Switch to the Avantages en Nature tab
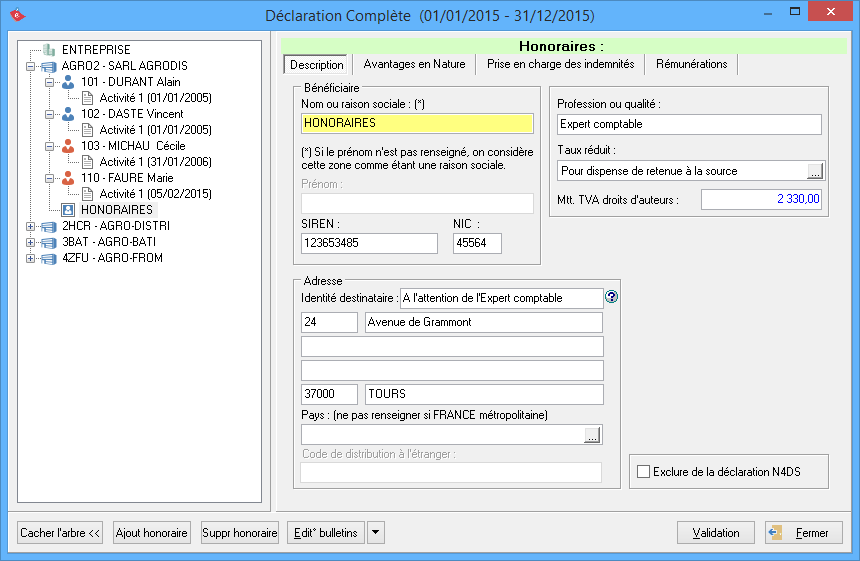This screenshot has height=561, width=860. (414, 64)
